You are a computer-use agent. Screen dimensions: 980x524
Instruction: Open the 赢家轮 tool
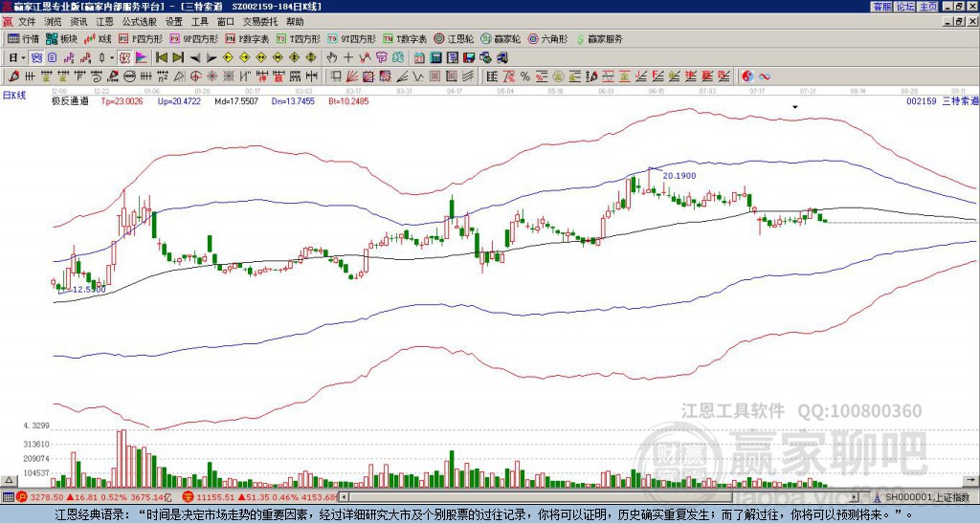point(501,38)
